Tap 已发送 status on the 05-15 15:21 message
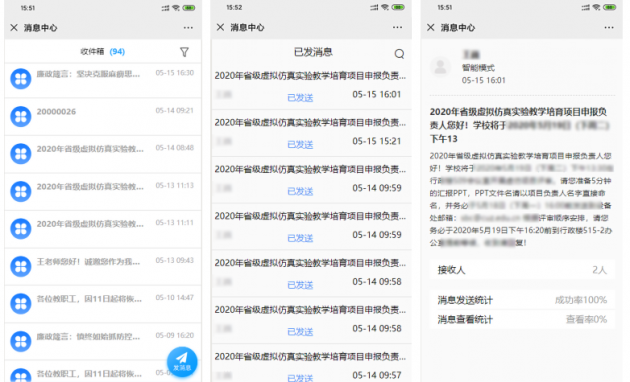Screen dimensions: 630x382 click(x=300, y=145)
